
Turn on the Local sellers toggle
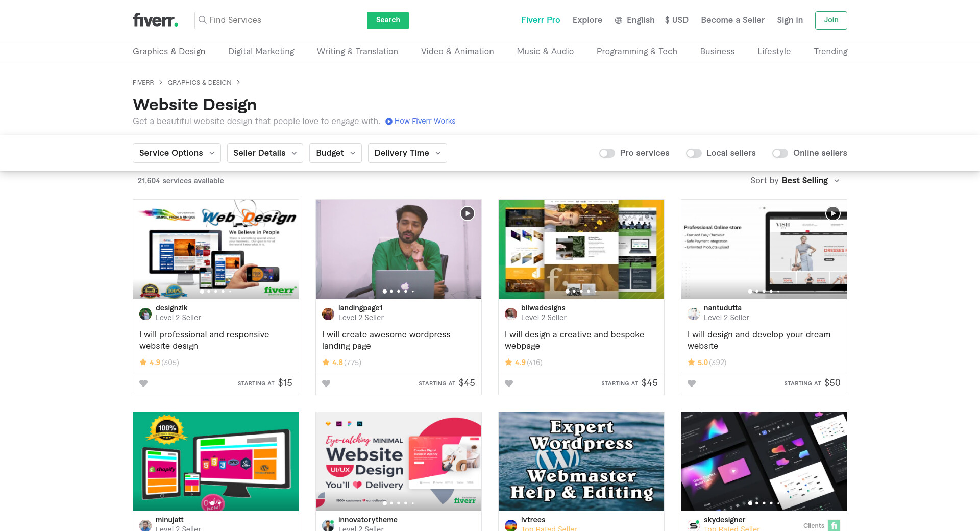point(694,153)
